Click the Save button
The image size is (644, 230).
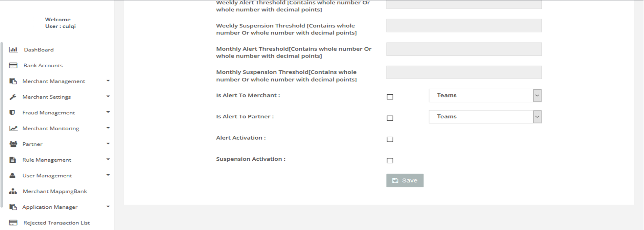coord(405,181)
